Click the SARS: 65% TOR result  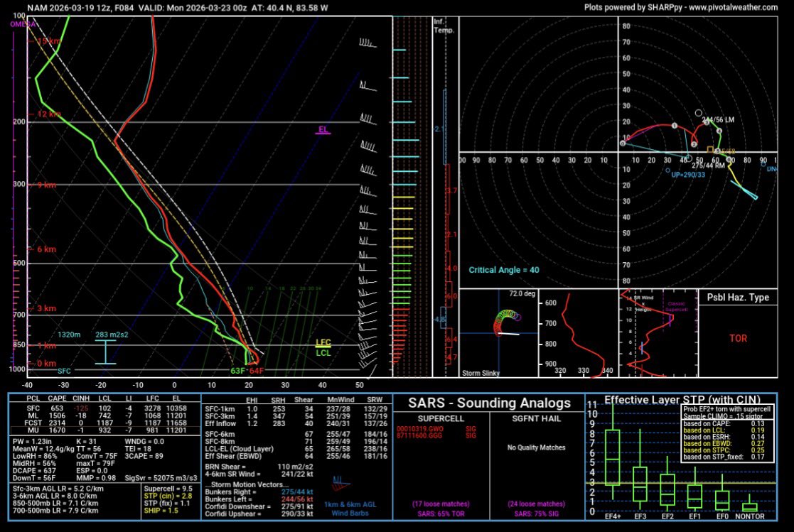pos(441,514)
